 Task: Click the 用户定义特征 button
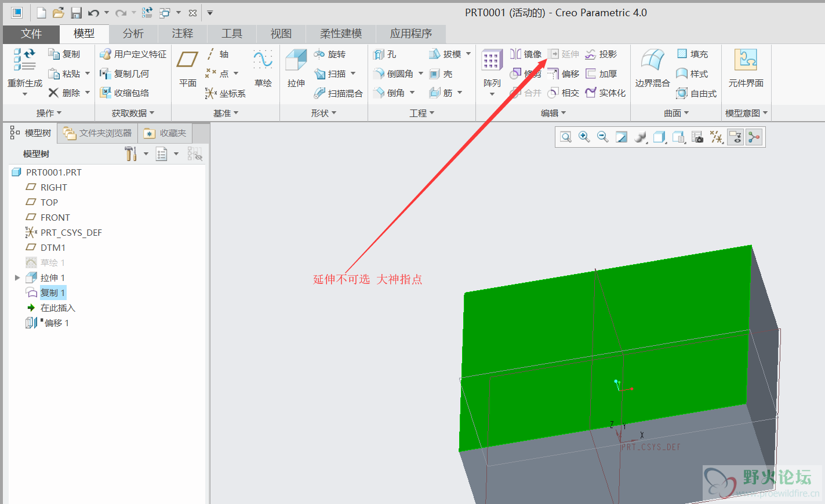click(x=133, y=54)
